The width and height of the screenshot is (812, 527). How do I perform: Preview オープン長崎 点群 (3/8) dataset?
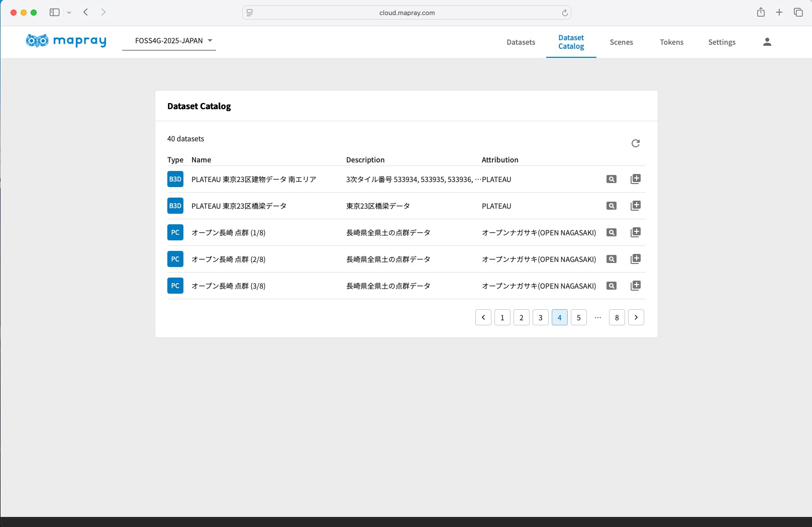pyautogui.click(x=611, y=286)
